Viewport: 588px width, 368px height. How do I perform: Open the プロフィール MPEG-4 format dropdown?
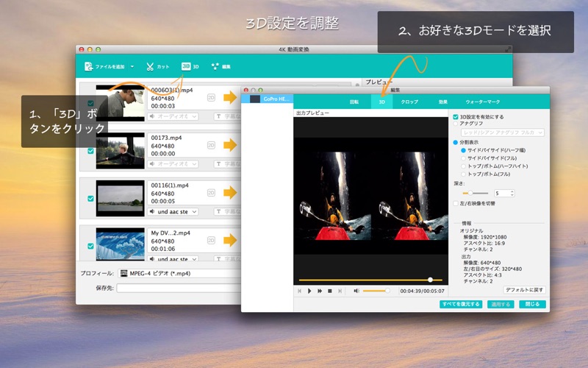[179, 273]
